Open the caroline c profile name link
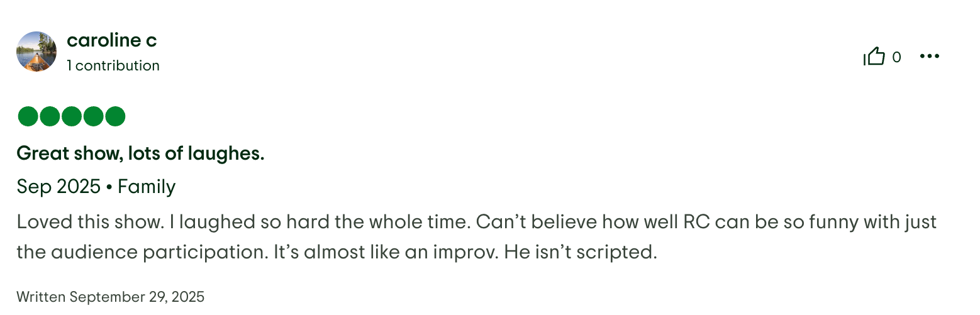The height and width of the screenshot is (315, 980). coord(111,40)
